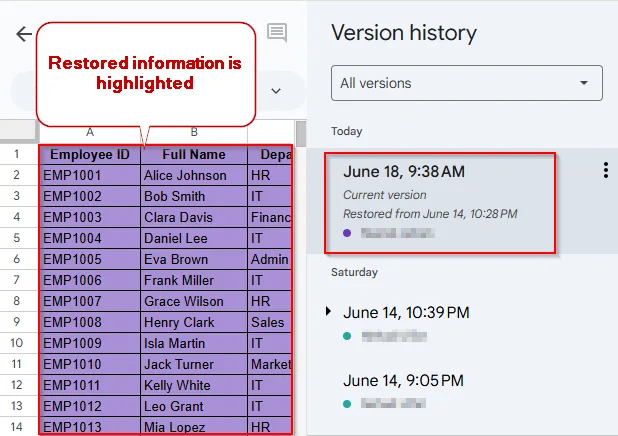
Task: Click the Isla Martin cell
Action: pos(194,343)
